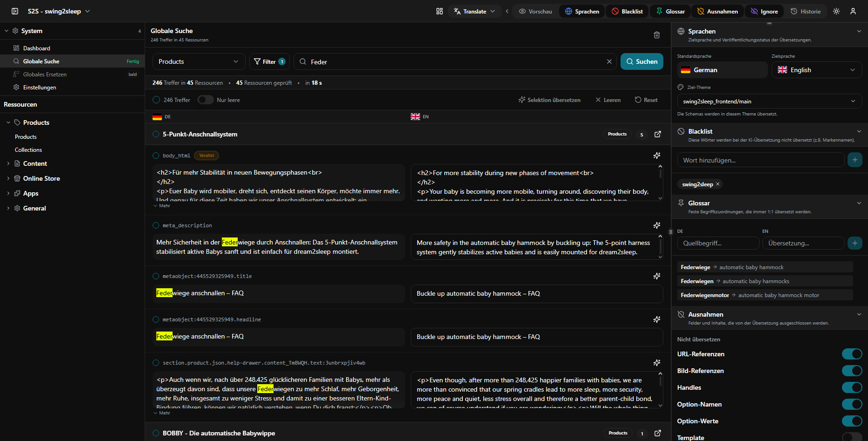The width and height of the screenshot is (868, 441).
Task: Select Products sub-item in resources
Action: pos(26,137)
